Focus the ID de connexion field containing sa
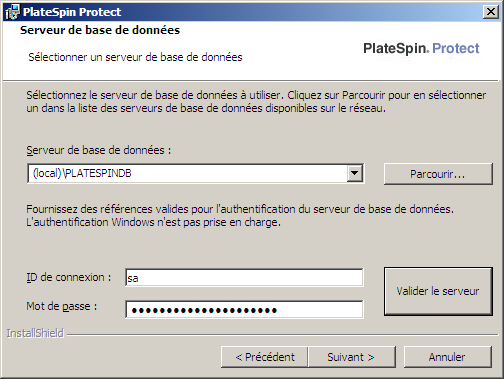Image resolution: width=504 pixels, height=379 pixels. [x=244, y=278]
